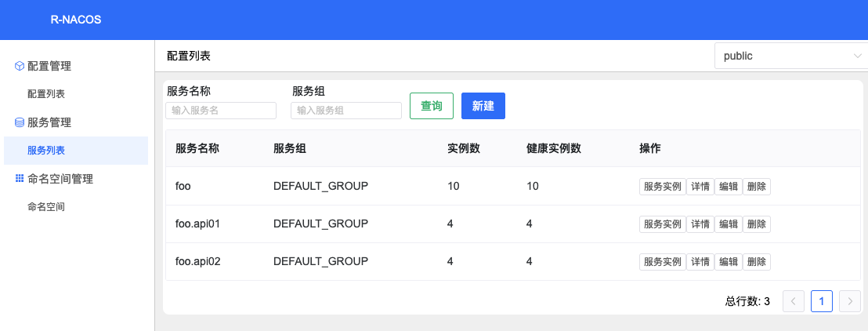
Task: Click 编辑 for the foo service
Action: (729, 187)
